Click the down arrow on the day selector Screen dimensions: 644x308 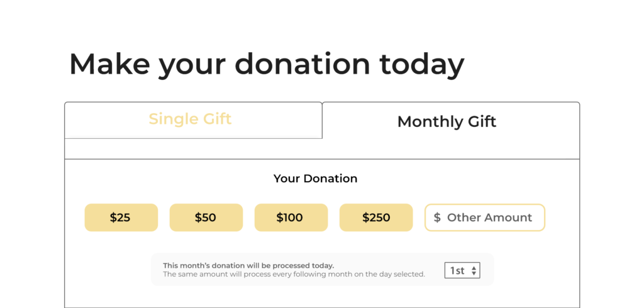point(474,274)
